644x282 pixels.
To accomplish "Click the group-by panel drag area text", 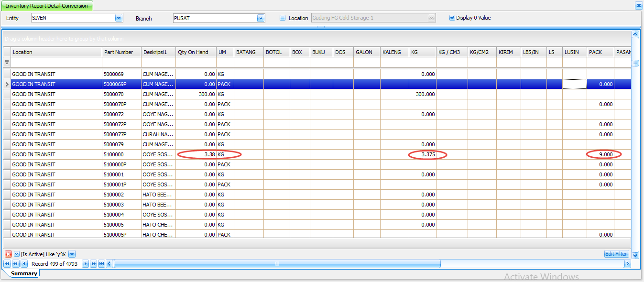I will tap(64, 39).
